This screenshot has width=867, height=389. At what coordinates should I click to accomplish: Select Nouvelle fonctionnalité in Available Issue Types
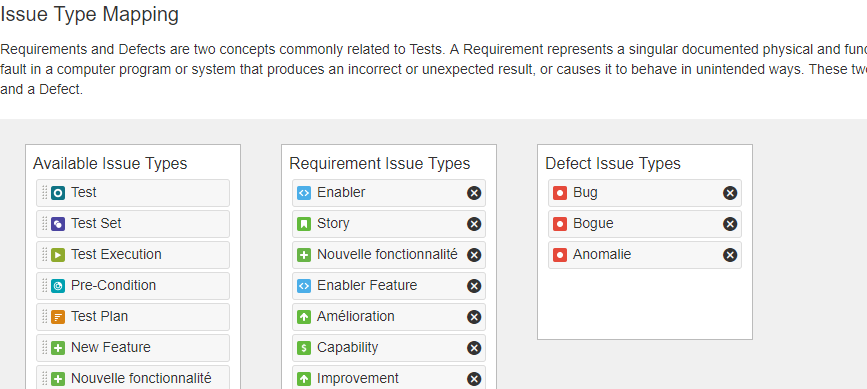[x=133, y=379]
